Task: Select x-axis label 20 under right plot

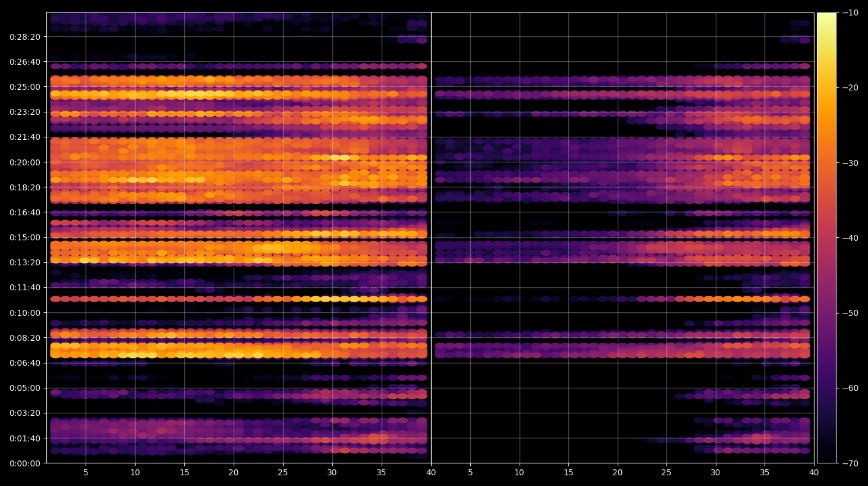Action: [618, 473]
